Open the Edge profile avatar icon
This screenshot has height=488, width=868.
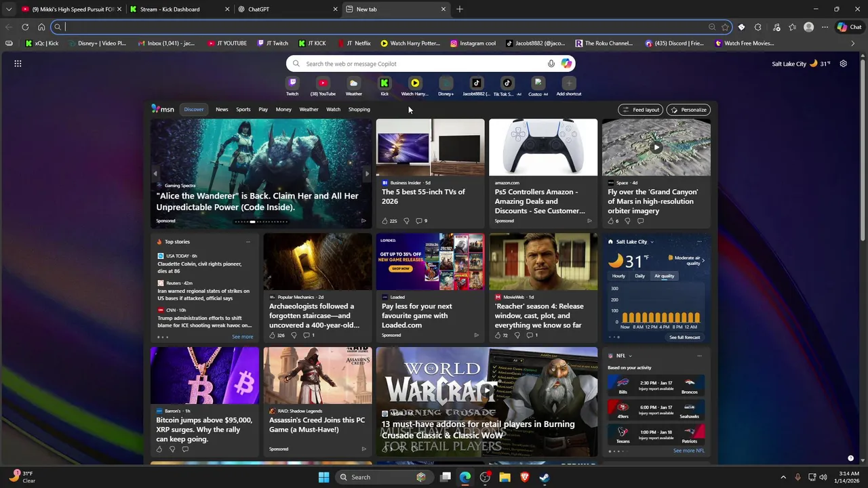[808, 27]
